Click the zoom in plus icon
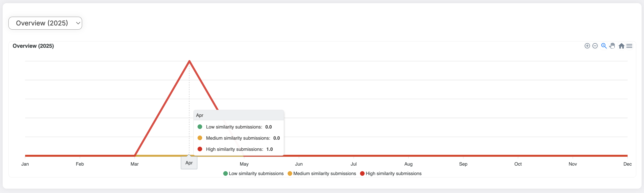The image size is (644, 193). [587, 46]
